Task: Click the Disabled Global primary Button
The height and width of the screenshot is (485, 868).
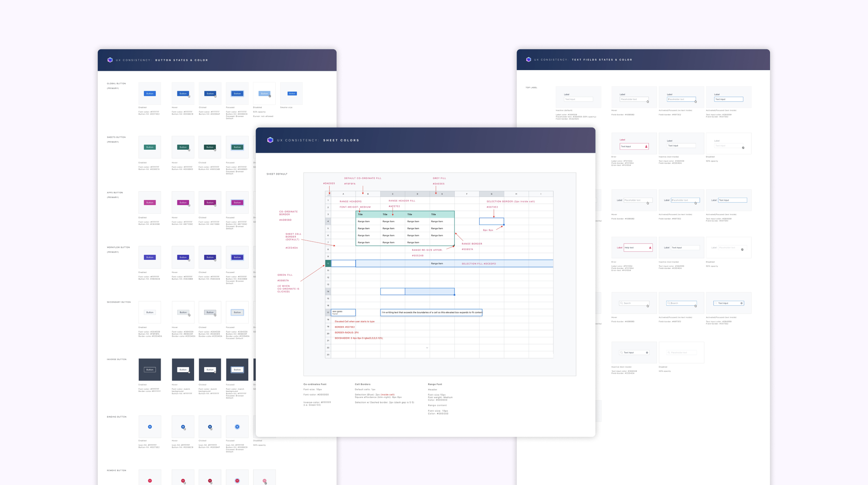Action: click(x=264, y=93)
